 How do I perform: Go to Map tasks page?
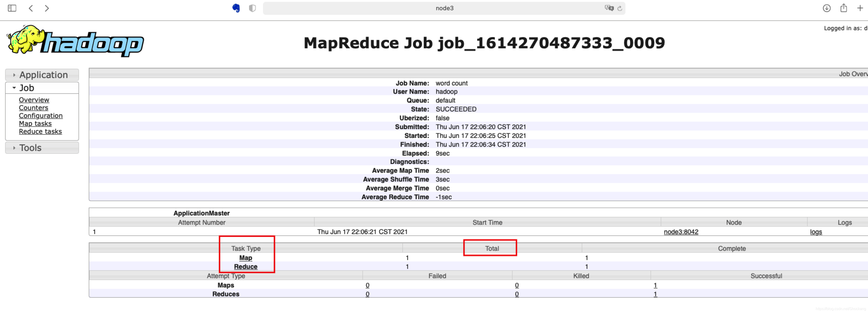tap(35, 124)
